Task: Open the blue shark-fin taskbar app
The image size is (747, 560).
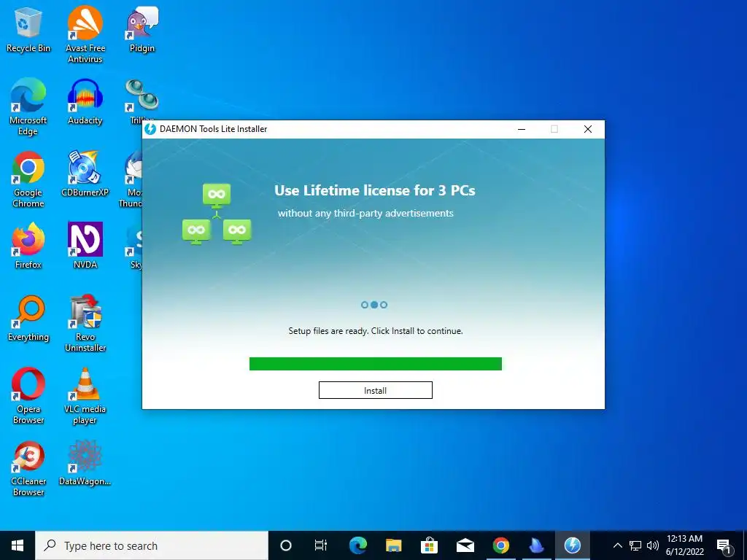Action: [x=536, y=545]
